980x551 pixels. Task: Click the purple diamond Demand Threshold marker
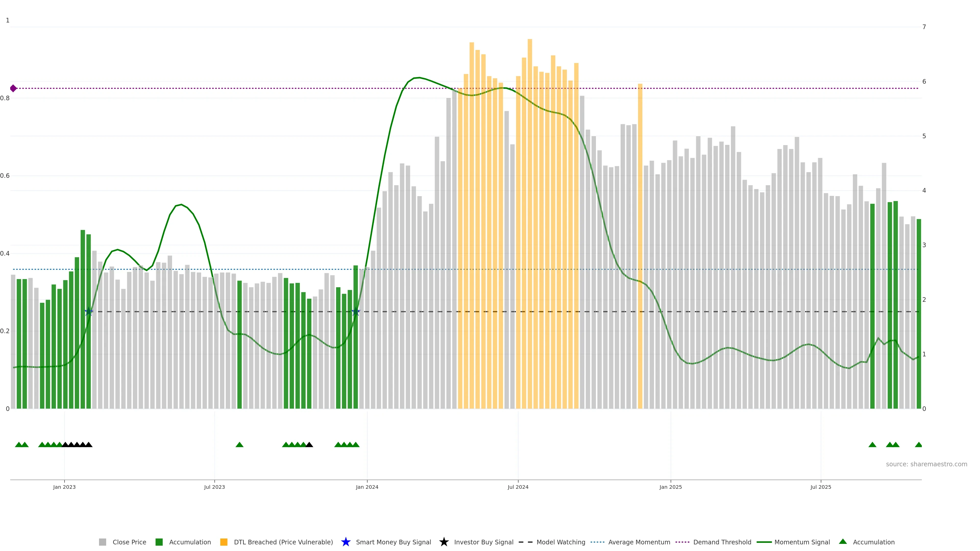[13, 88]
